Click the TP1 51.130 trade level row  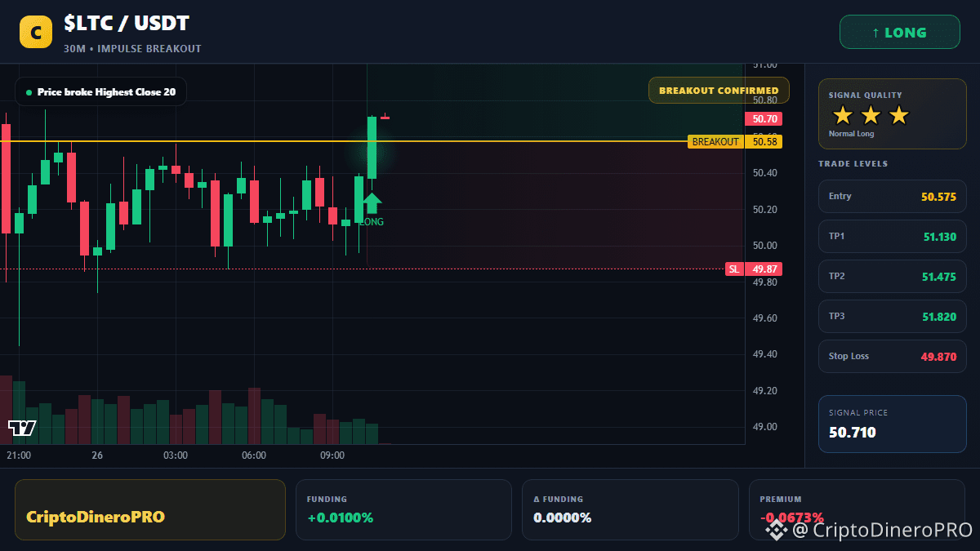coord(893,237)
